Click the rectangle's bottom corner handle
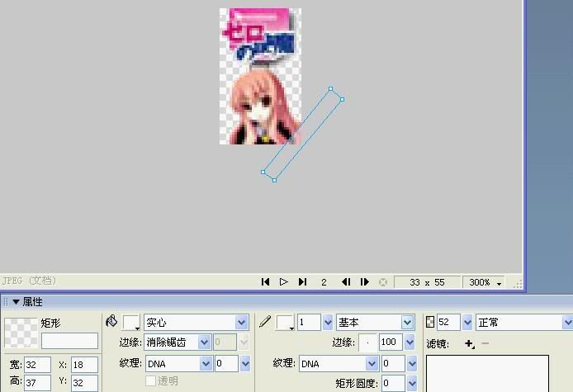Image resolution: width=573 pixels, height=392 pixels. click(x=274, y=180)
